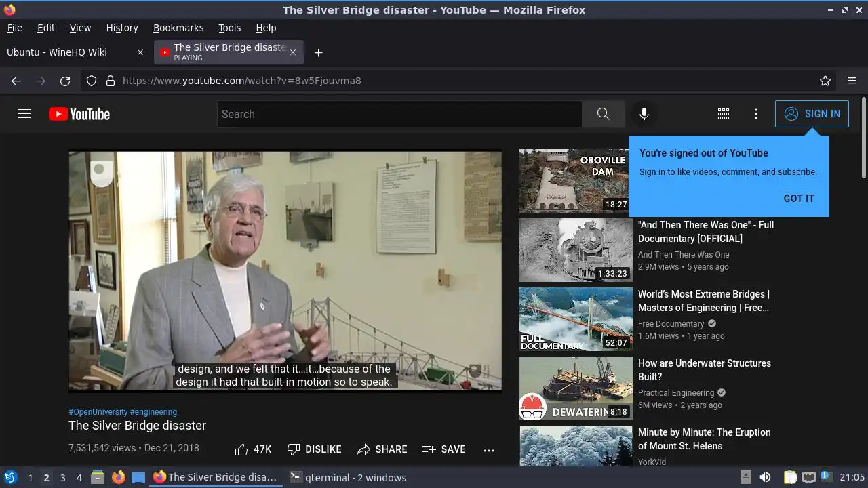868x488 pixels.
Task: Click the steam train documentary thumbnail
Action: tap(575, 250)
